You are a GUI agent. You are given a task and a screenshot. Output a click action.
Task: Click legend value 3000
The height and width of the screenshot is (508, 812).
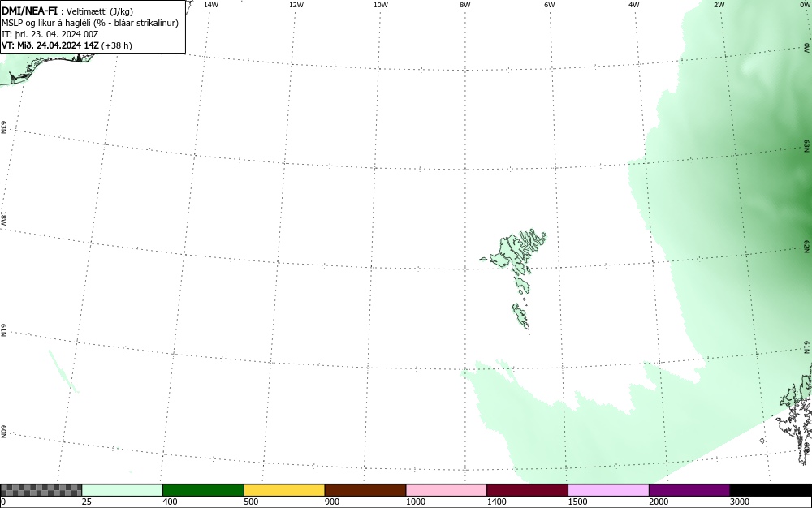coord(740,502)
